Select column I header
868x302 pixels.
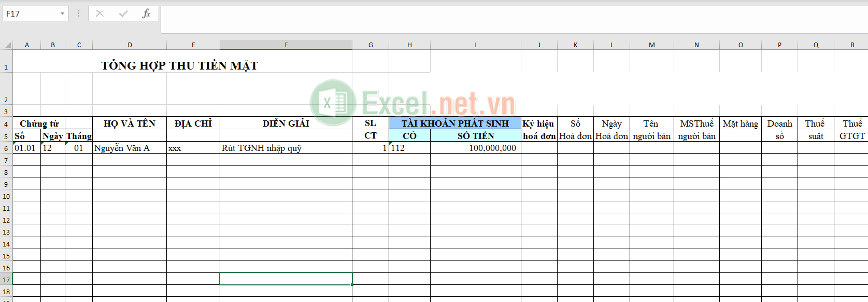pyautogui.click(x=475, y=45)
